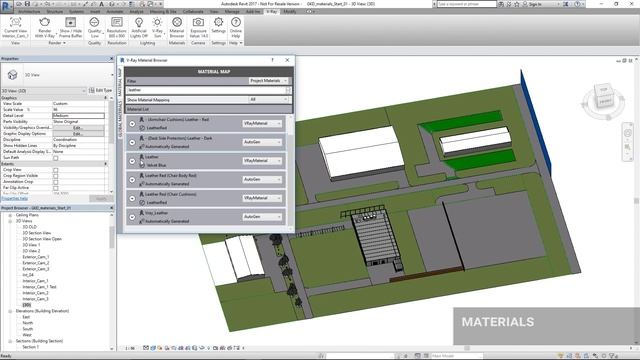
Task: Open AutoGen dropdown for Vray_Leather row
Action: point(262,217)
